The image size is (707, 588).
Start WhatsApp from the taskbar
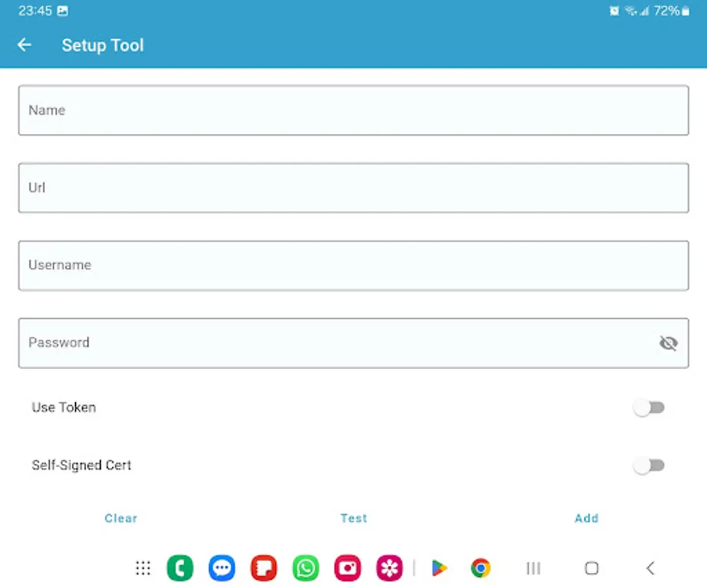point(305,568)
